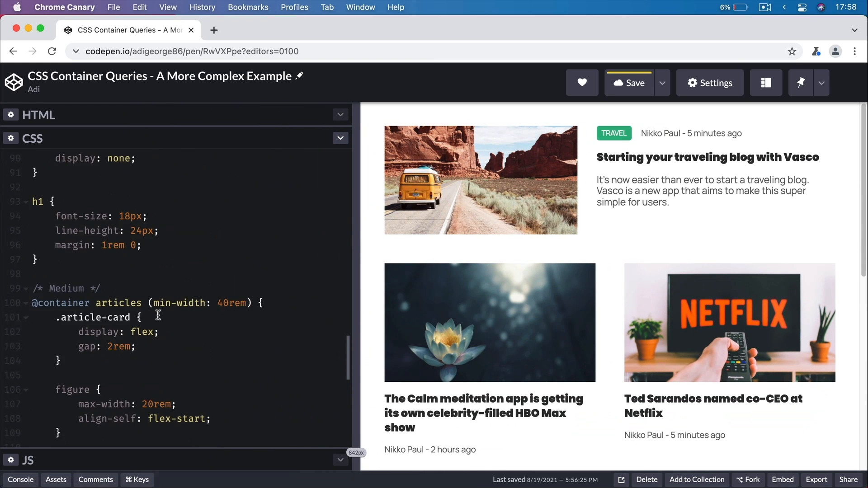This screenshot has height=488, width=868.
Task: Open the Edit menu
Action: 140,7
